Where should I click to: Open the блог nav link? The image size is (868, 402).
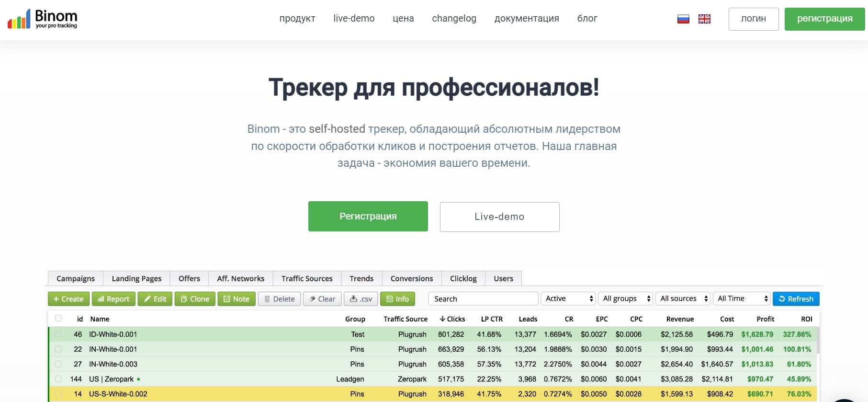[x=587, y=18]
